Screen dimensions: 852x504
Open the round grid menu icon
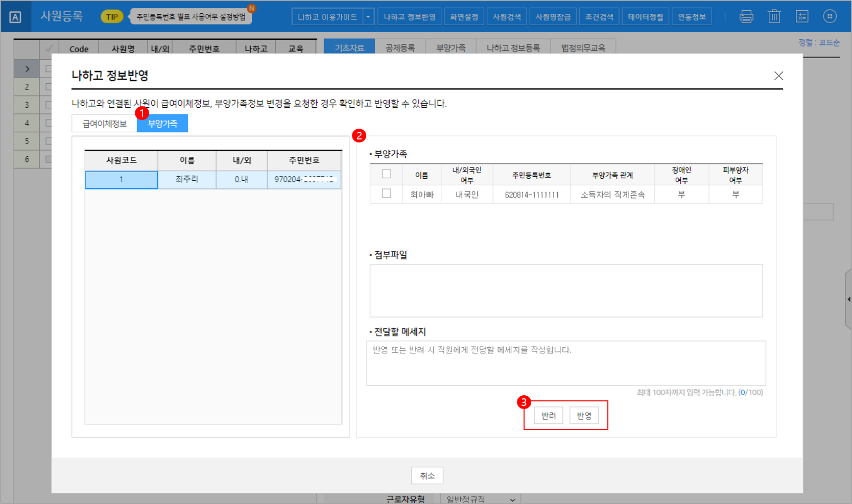pos(830,17)
